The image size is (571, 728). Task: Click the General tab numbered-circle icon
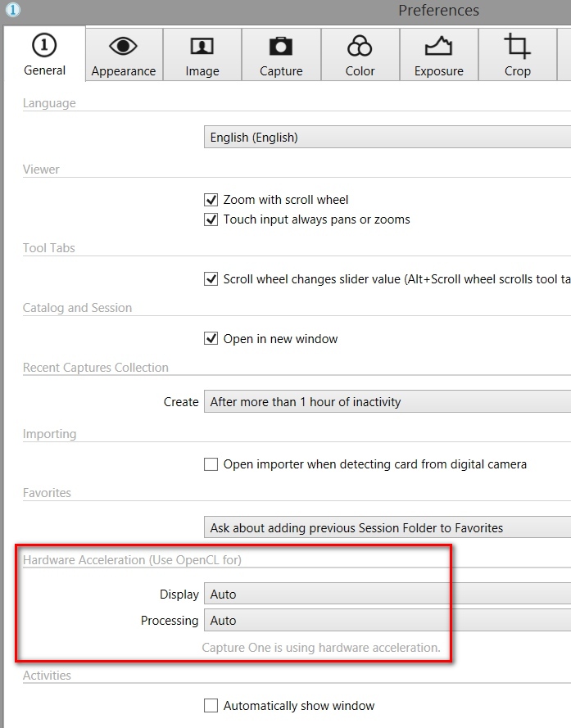tap(44, 46)
